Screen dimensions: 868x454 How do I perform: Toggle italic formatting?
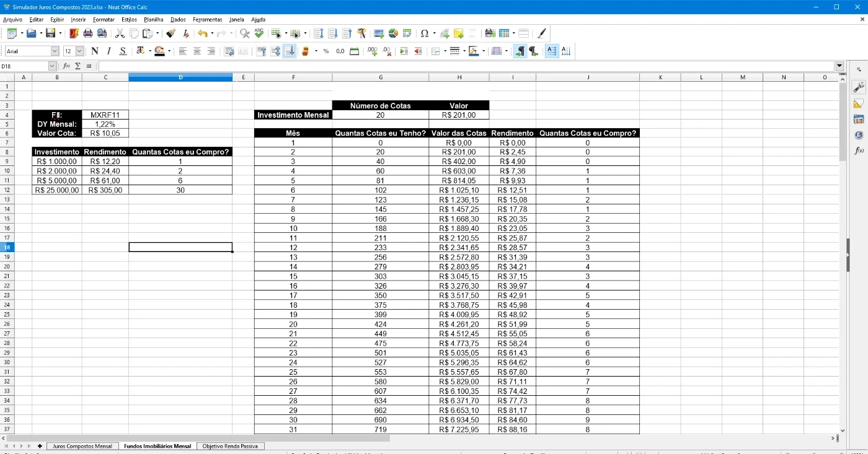[x=109, y=51]
